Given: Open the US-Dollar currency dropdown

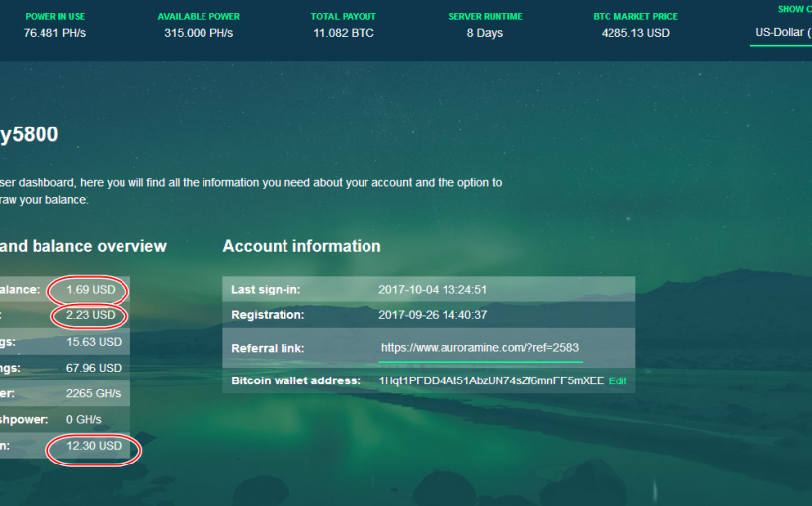Looking at the screenshot, I should click(x=781, y=33).
